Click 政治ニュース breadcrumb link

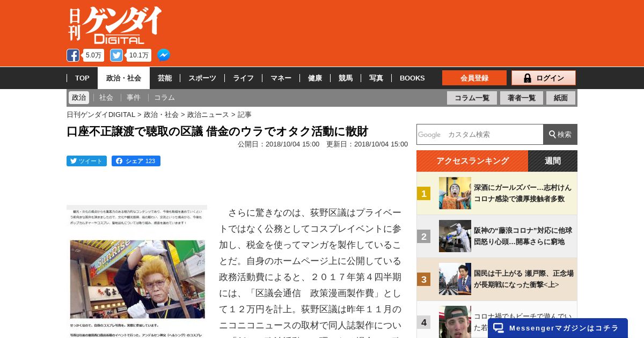click(x=208, y=114)
